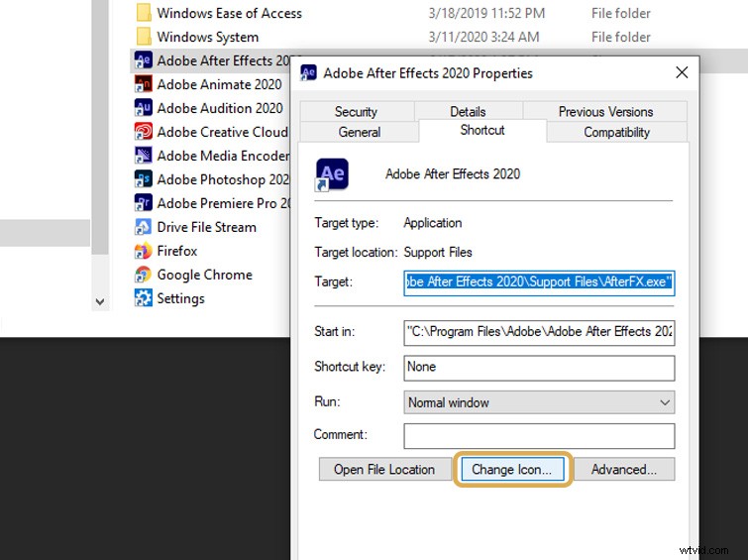Image resolution: width=748 pixels, height=560 pixels.
Task: Click the Target type value Application
Action: [x=433, y=223]
